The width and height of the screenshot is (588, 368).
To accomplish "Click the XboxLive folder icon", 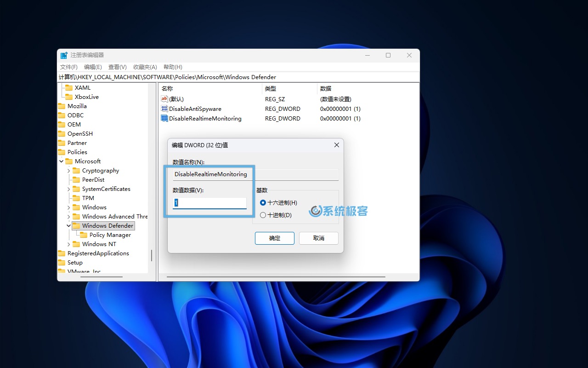I will point(69,97).
